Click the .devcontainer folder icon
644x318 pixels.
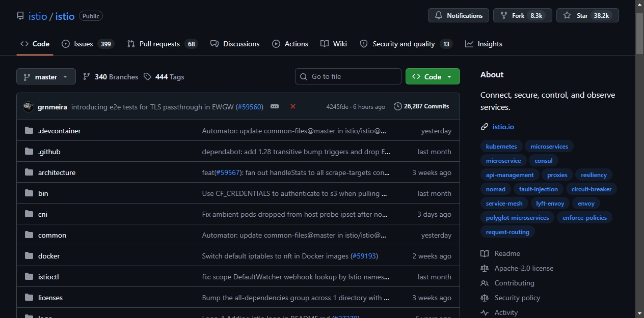click(29, 131)
